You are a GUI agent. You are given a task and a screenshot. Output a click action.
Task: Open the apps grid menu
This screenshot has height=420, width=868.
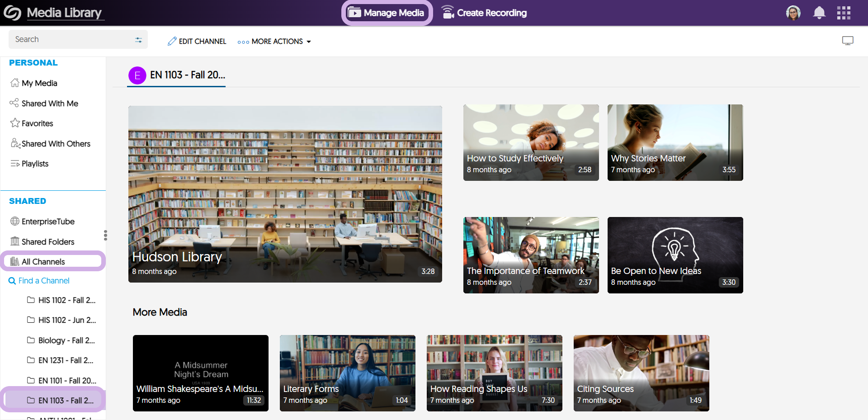pyautogui.click(x=844, y=13)
